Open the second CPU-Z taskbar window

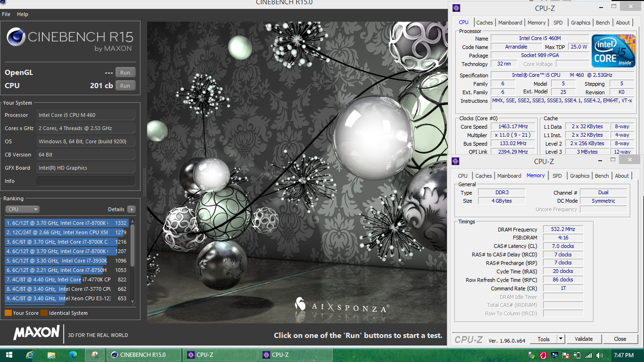(x=295, y=355)
